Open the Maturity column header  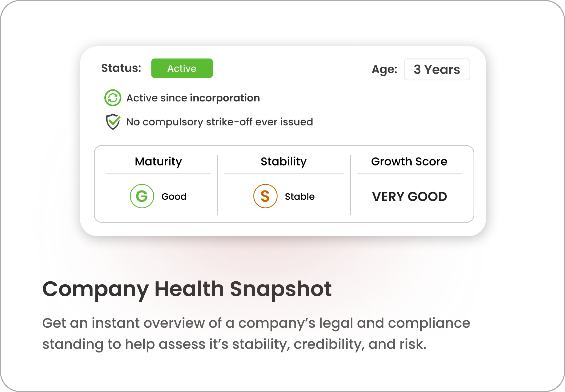pyautogui.click(x=158, y=161)
